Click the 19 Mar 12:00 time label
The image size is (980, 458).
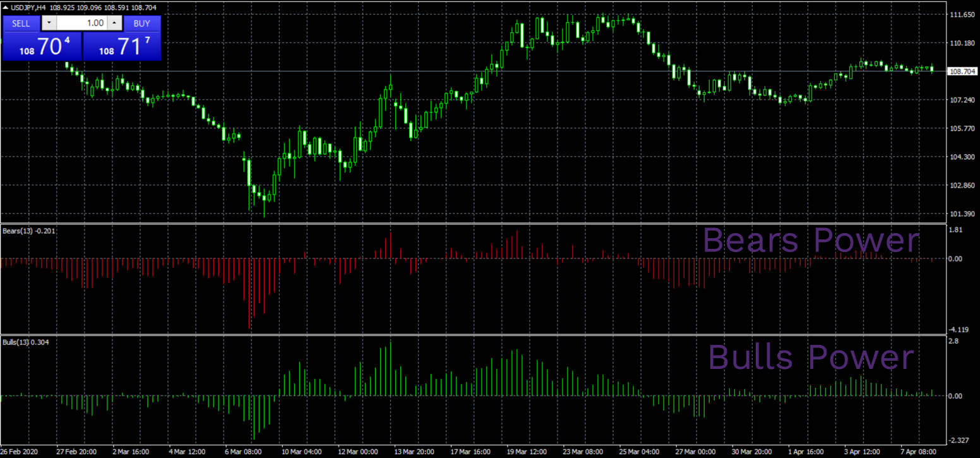(x=526, y=452)
